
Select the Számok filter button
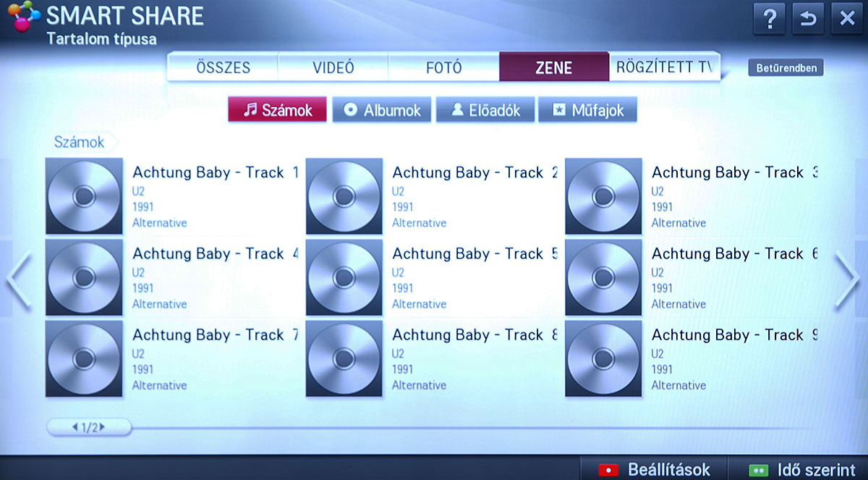tap(277, 110)
